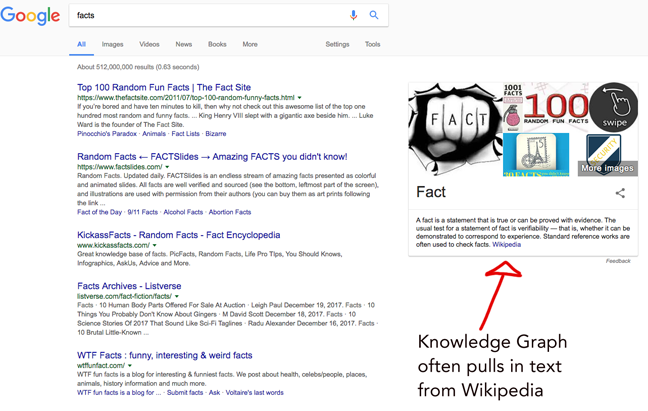The width and height of the screenshot is (648, 411).
Task: Expand dropdown arrow beside factslides.com URL
Action: coord(167,167)
